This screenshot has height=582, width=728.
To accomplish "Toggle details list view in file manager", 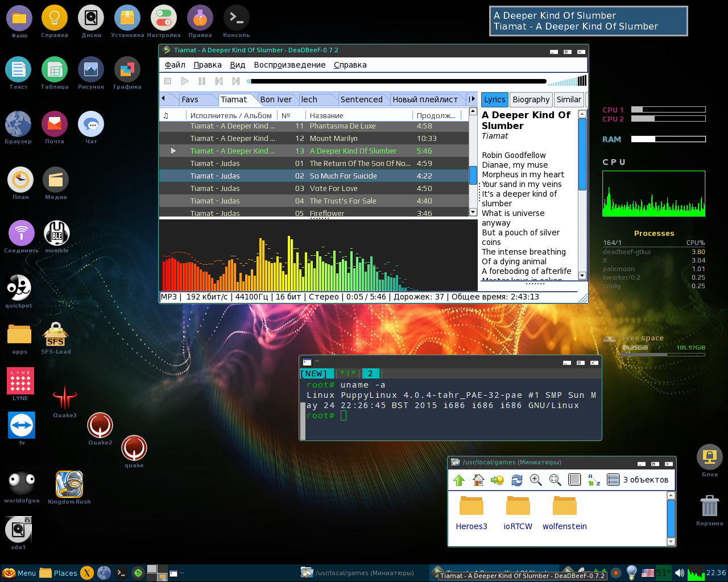I will pyautogui.click(x=574, y=480).
